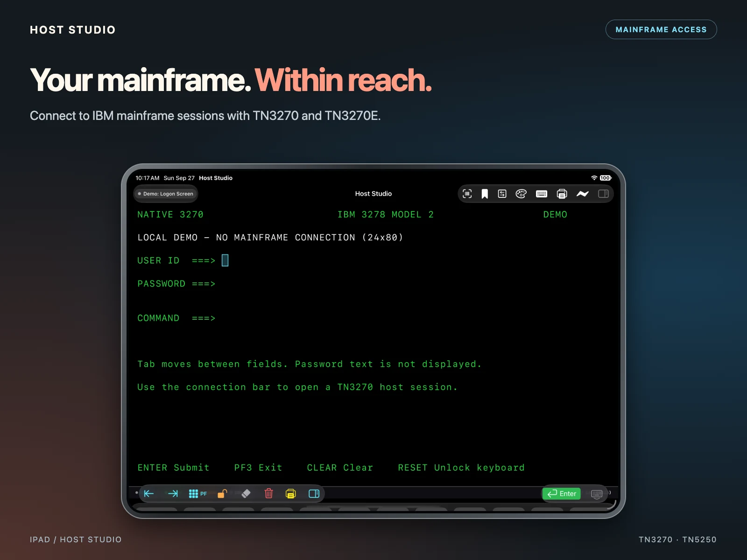This screenshot has height=560, width=747.
Task: Open the PF keys grid
Action: coord(197,493)
